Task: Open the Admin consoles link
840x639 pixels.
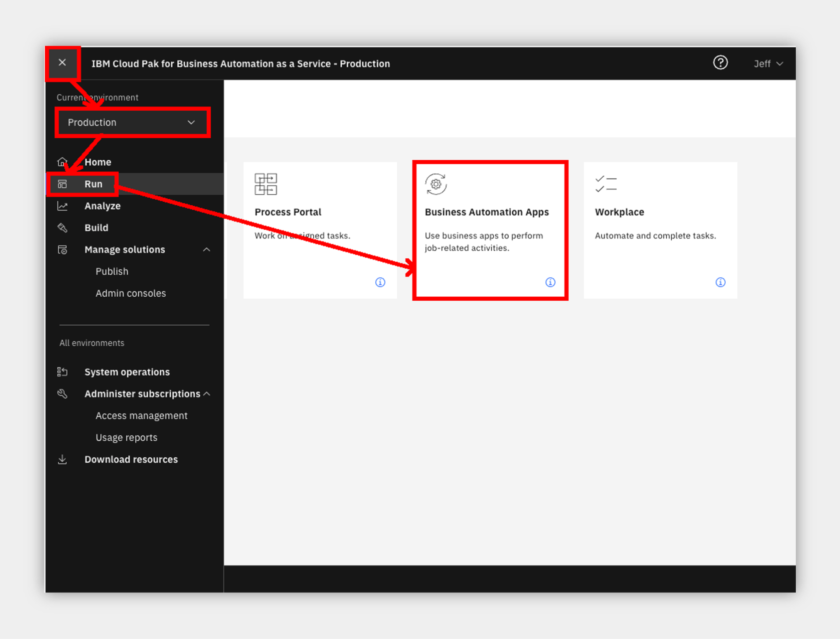Action: [x=131, y=293]
